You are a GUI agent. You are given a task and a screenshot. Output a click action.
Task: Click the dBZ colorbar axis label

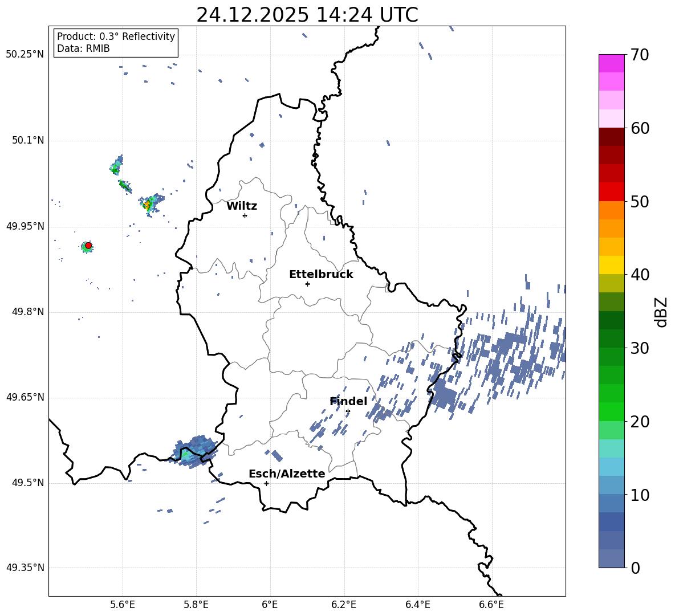662,312
